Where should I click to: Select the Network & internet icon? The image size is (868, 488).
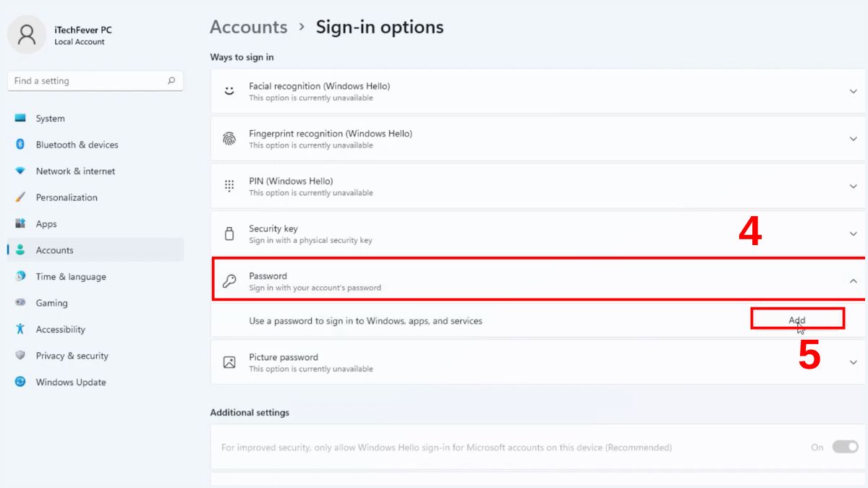point(20,171)
